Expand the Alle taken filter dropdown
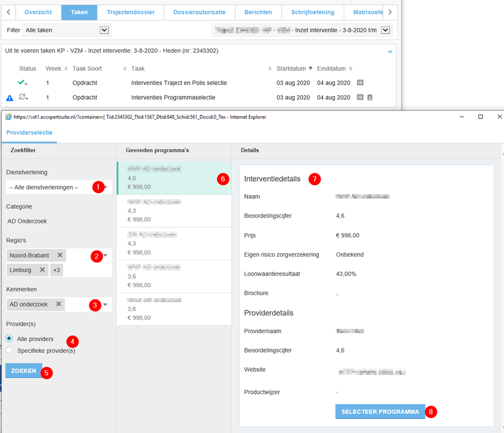Image resolution: width=504 pixels, height=433 pixels. pos(105,31)
